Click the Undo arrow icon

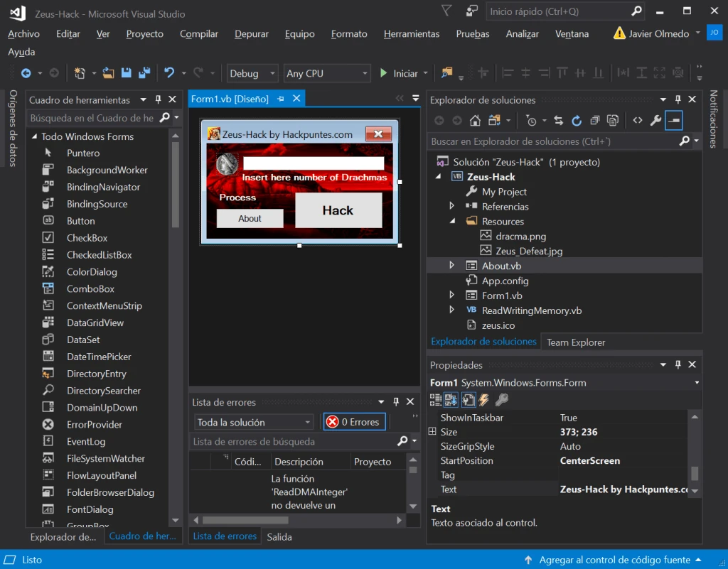[169, 72]
